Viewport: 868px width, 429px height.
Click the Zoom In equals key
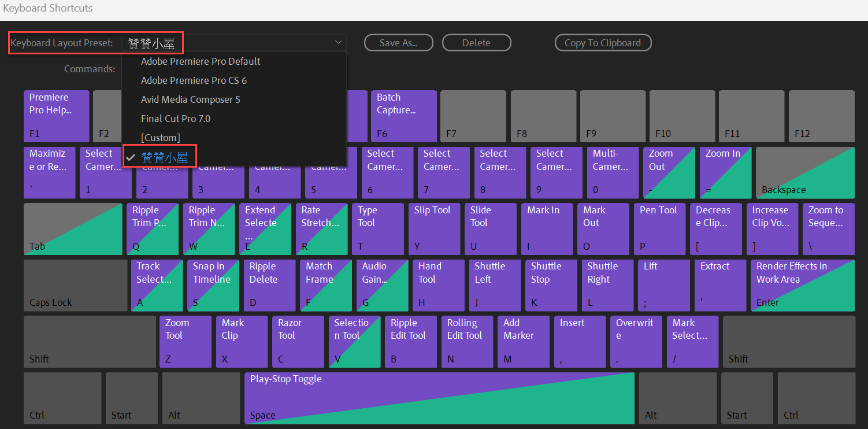726,172
